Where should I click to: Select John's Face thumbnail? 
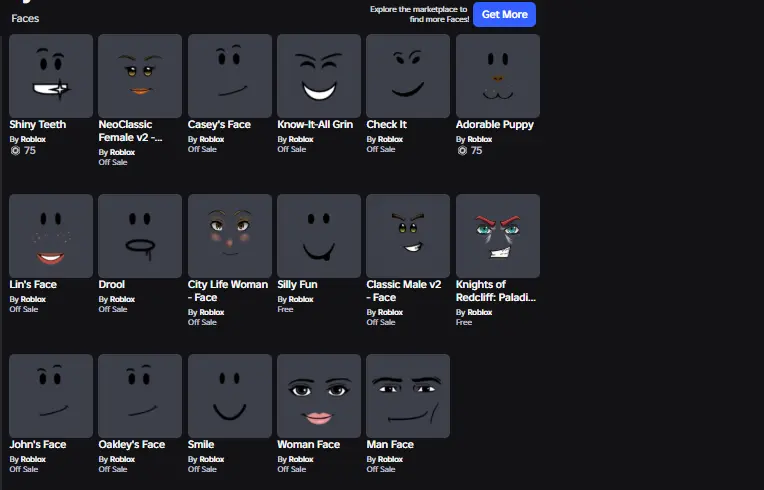click(x=51, y=396)
